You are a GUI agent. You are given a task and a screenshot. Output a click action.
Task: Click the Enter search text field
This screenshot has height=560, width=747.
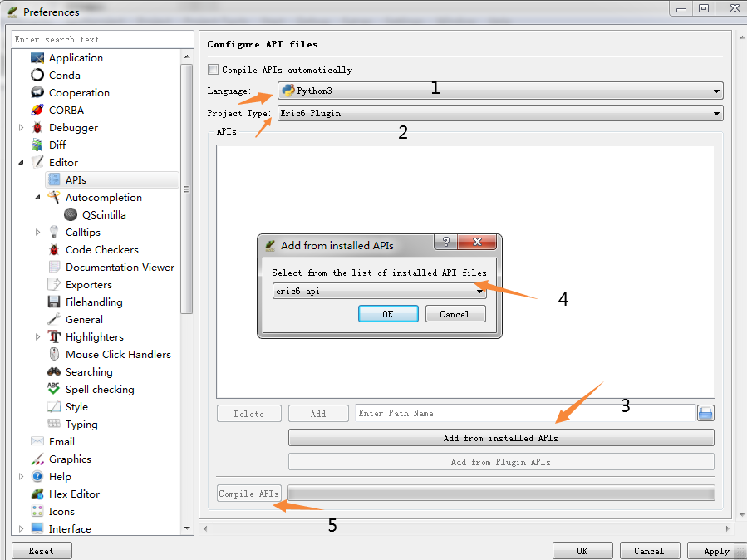point(102,40)
